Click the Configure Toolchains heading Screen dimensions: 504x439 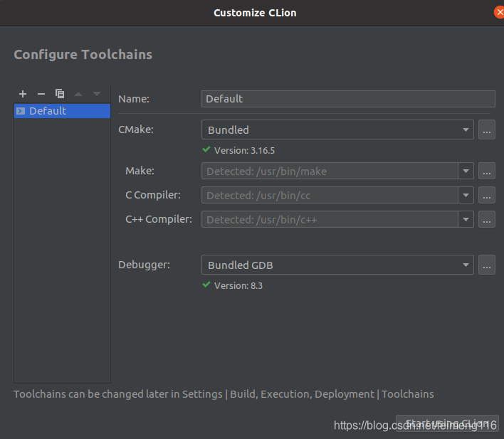(83, 55)
